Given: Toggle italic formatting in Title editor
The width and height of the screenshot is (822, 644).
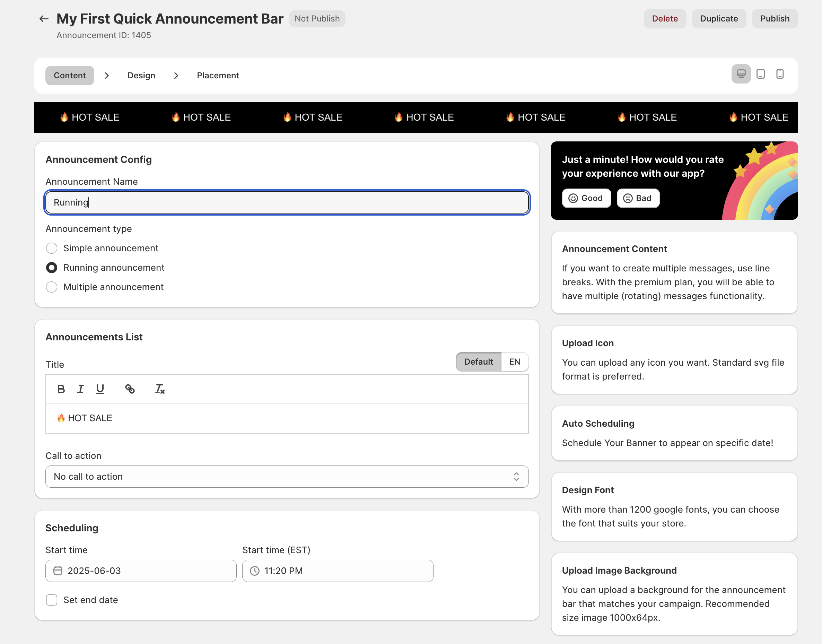Looking at the screenshot, I should tap(81, 389).
